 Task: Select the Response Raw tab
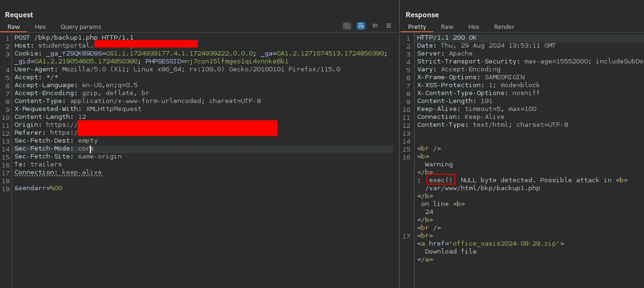pos(447,27)
